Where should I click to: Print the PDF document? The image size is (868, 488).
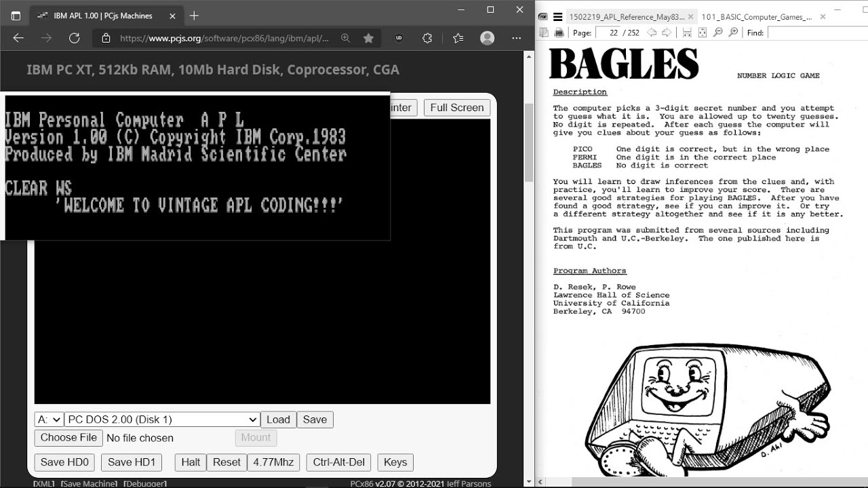click(559, 33)
